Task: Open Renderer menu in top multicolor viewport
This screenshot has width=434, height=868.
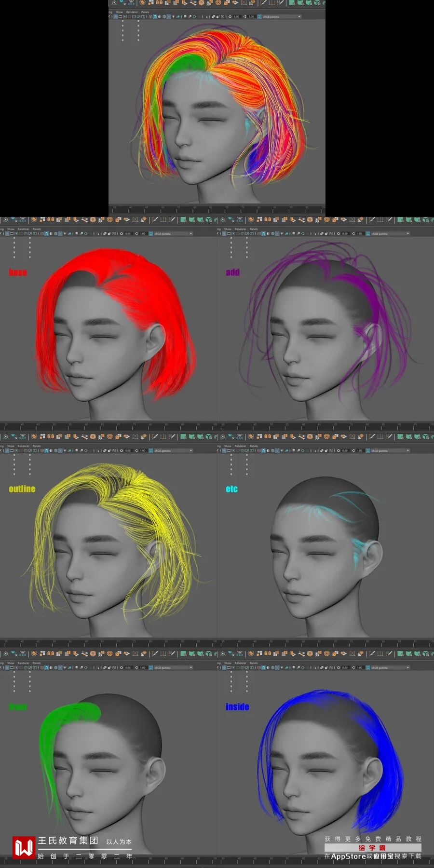Action: tap(132, 12)
